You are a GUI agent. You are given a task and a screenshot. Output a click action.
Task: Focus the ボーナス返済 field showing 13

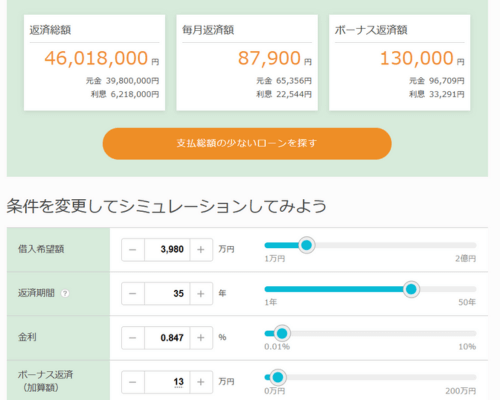(167, 382)
